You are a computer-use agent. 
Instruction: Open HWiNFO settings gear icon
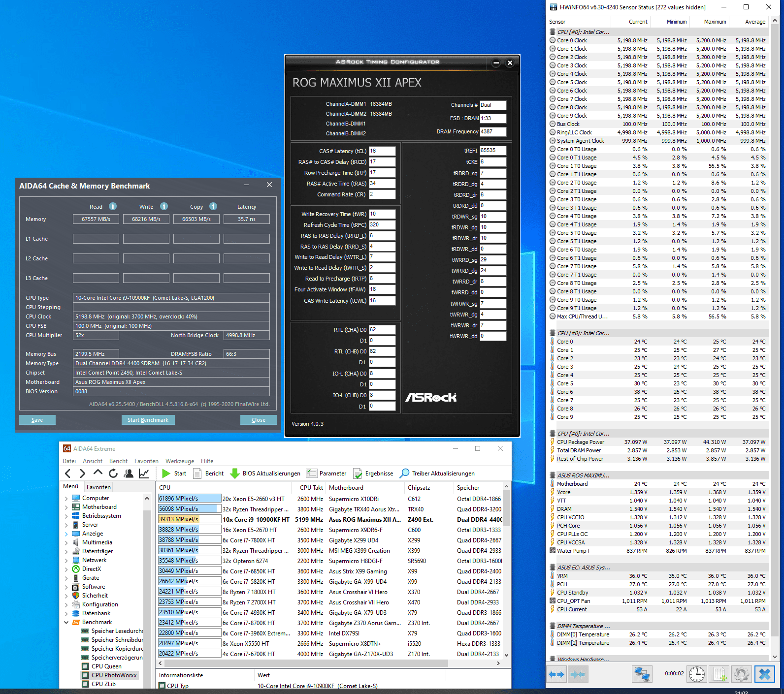(x=741, y=674)
